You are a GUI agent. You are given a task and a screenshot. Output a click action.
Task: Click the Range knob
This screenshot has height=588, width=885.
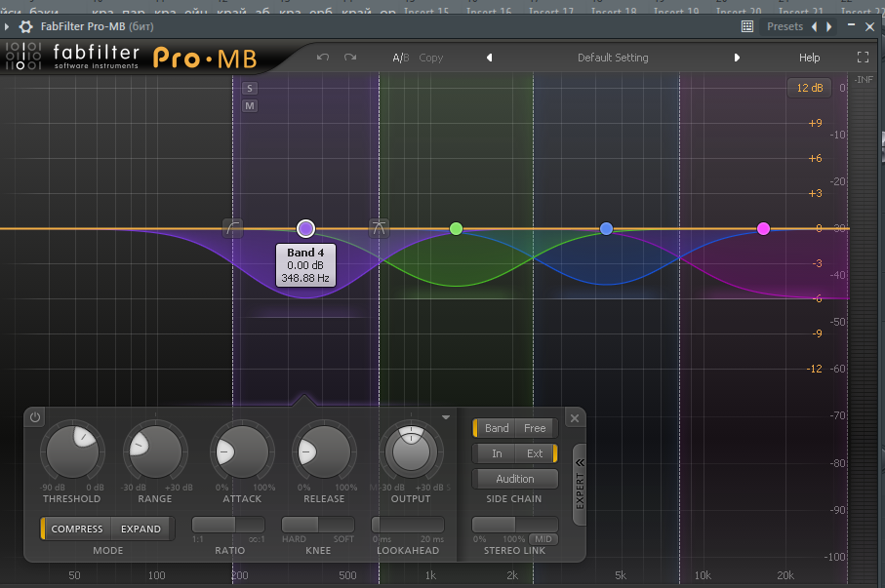[x=155, y=451]
